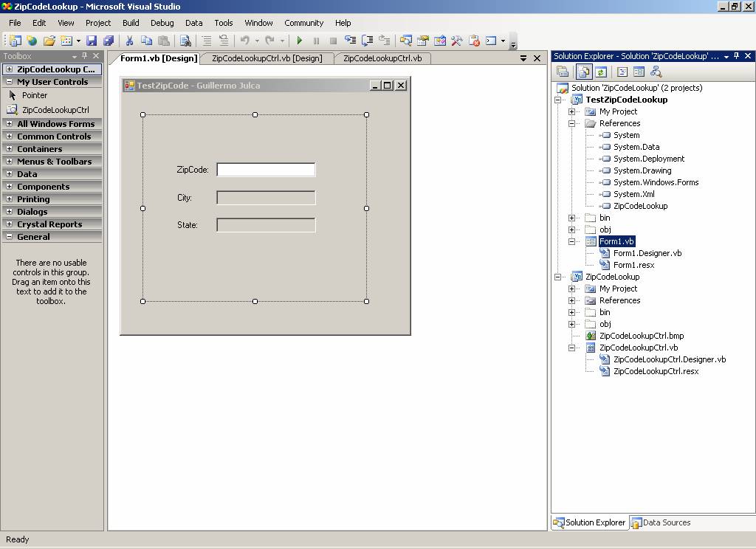Click the Save All toolbar icon
This screenshot has height=549, width=756.
pos(109,41)
